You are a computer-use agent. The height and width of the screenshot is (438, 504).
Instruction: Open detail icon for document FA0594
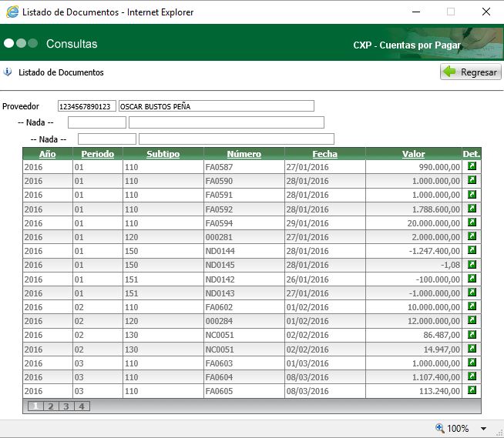click(x=472, y=222)
